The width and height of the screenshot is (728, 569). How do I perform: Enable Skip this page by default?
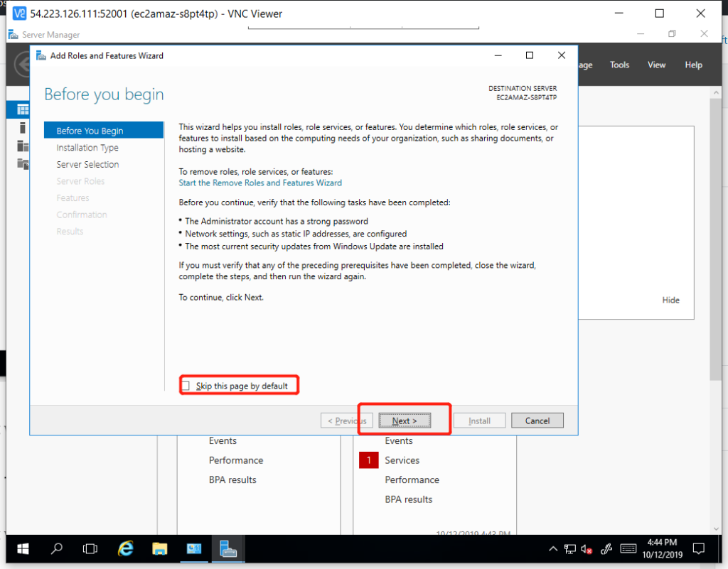186,386
